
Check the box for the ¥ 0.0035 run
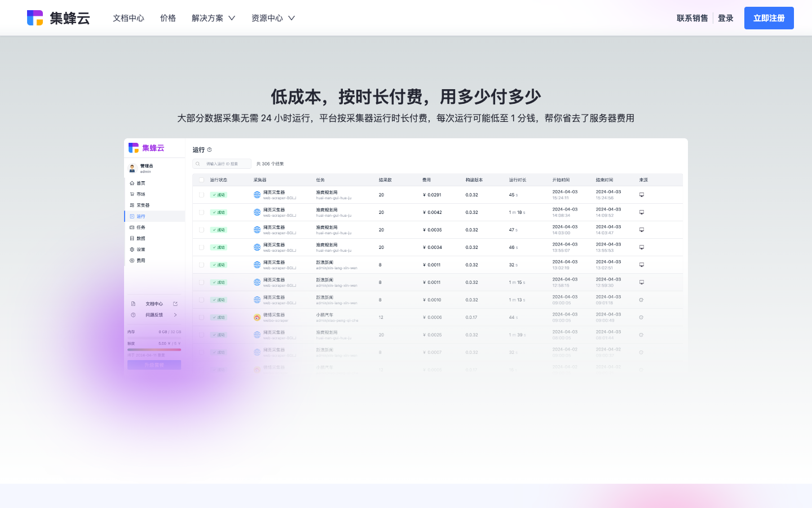[201, 230]
